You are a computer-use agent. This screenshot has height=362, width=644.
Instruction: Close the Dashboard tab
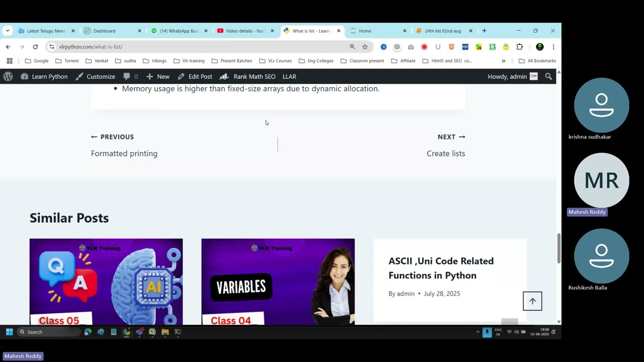139,31
